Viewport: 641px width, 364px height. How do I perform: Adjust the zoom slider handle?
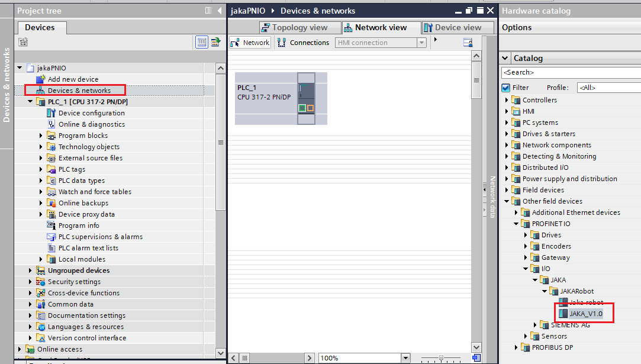tap(440, 358)
